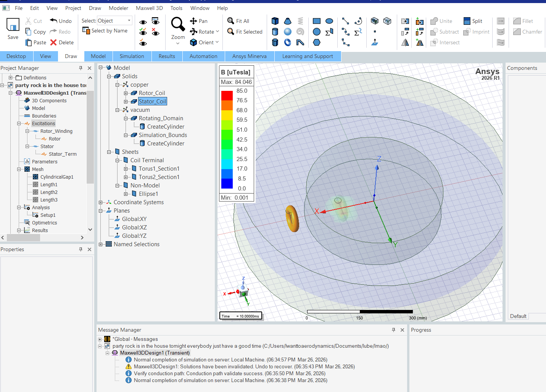
Task: Choose the Draw Torus tool
Action: click(288, 42)
